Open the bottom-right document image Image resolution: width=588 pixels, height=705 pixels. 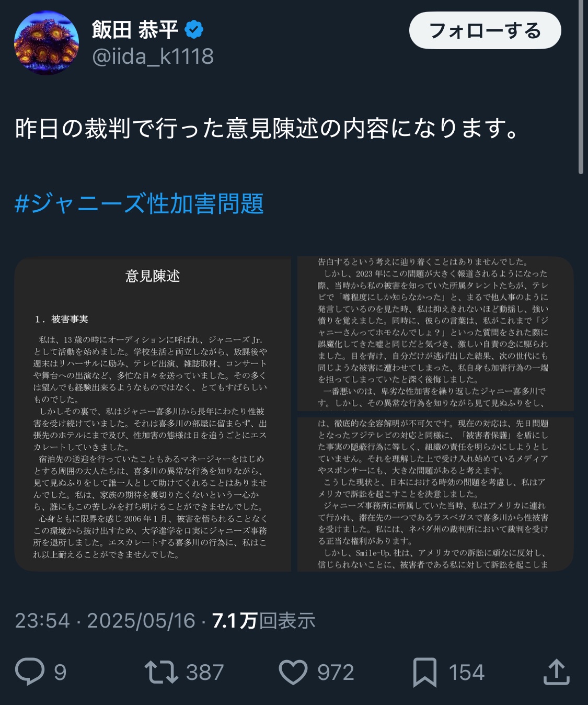435,494
